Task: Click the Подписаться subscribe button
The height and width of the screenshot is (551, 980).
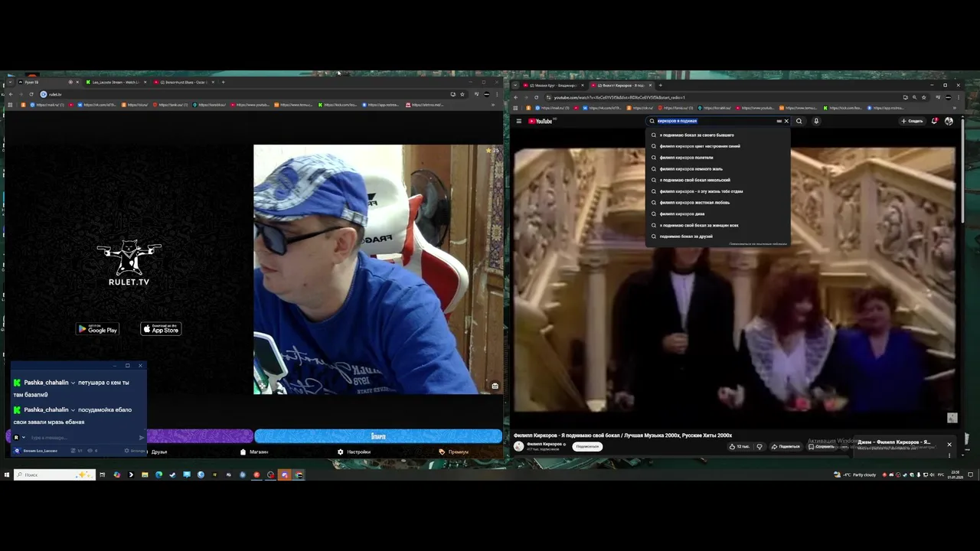Action: point(587,446)
